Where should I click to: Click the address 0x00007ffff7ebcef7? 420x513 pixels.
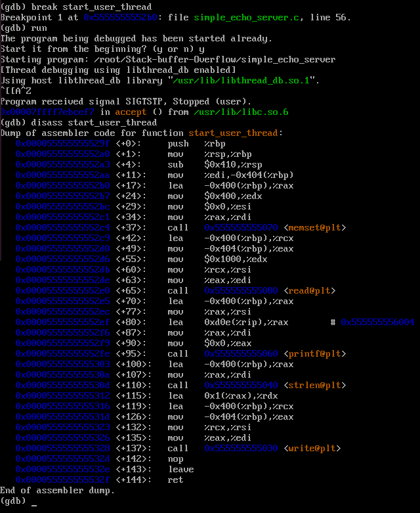[x=47, y=112]
